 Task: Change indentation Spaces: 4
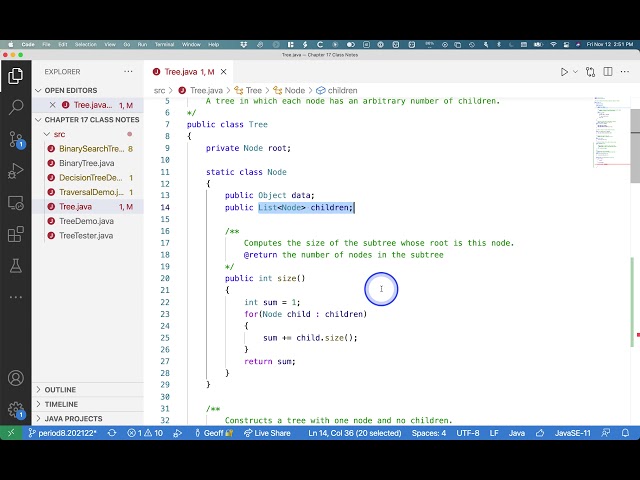point(429,433)
